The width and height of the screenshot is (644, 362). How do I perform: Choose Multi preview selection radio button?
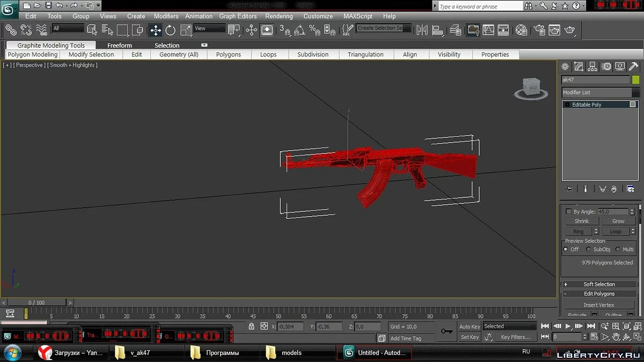(618, 249)
